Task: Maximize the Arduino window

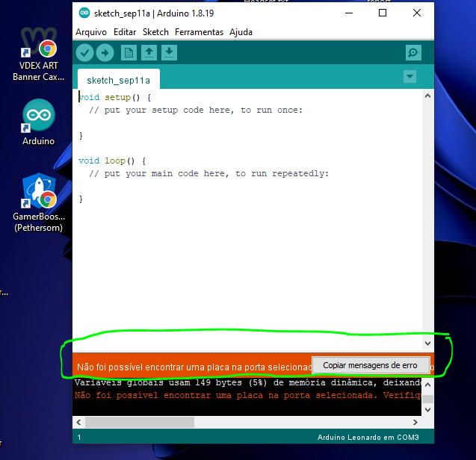Action: [x=383, y=13]
